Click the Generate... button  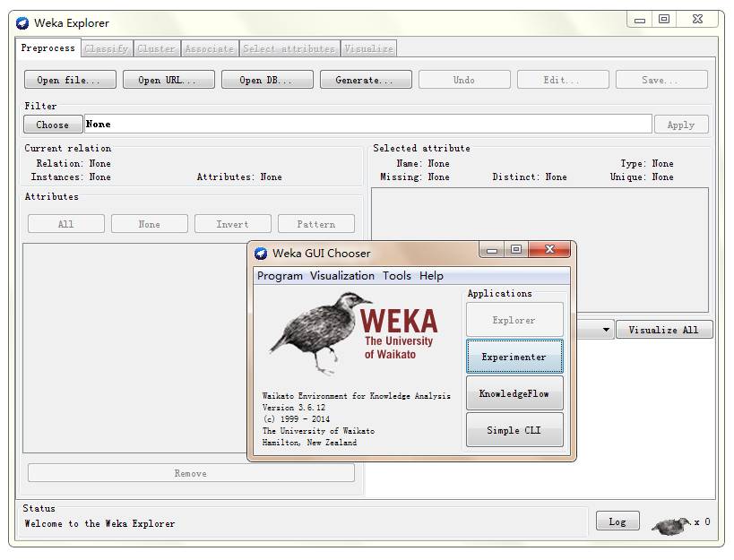coord(366,80)
